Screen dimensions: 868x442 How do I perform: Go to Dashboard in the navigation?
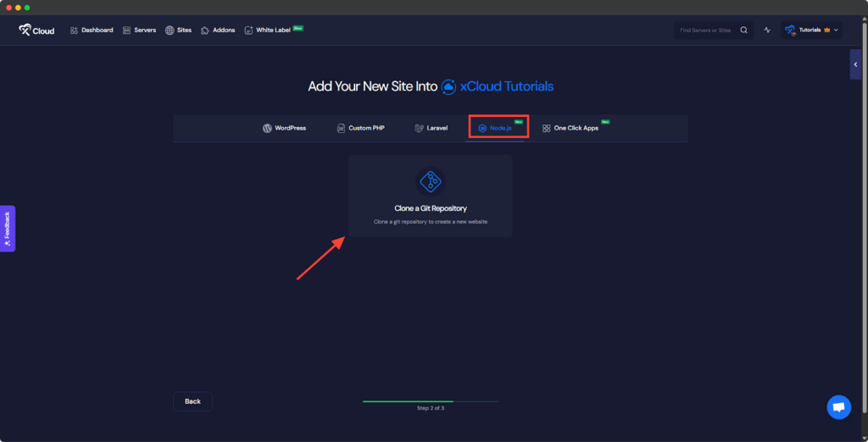tap(91, 30)
